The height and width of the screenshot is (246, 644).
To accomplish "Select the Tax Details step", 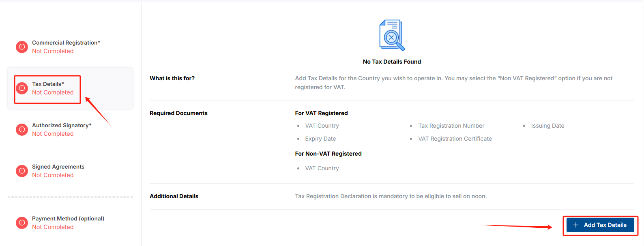I will 48,84.
